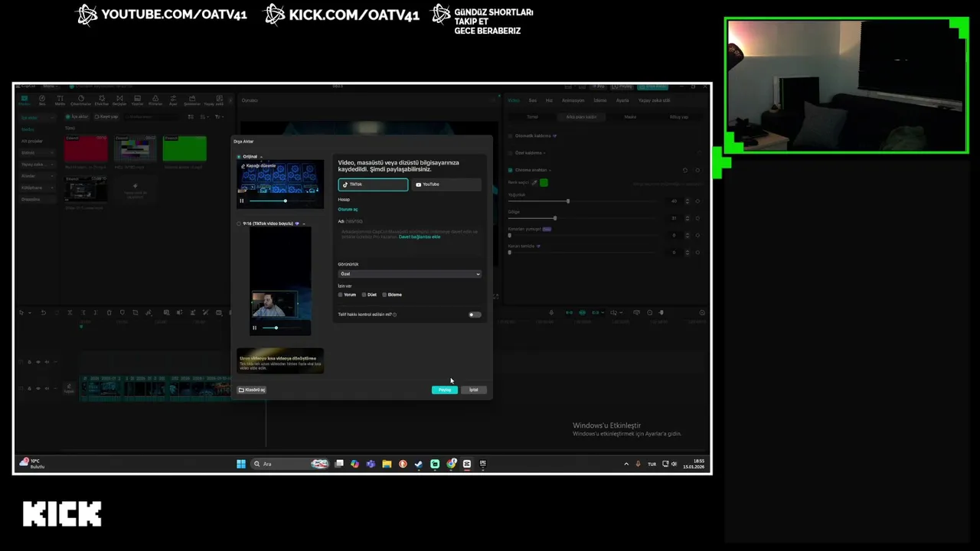Click the Oturum aç sign-in link

coord(348,209)
